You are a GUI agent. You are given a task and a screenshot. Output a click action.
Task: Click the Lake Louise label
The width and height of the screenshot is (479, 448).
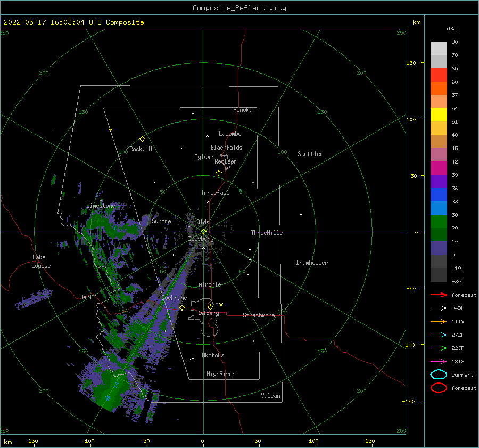point(41,262)
